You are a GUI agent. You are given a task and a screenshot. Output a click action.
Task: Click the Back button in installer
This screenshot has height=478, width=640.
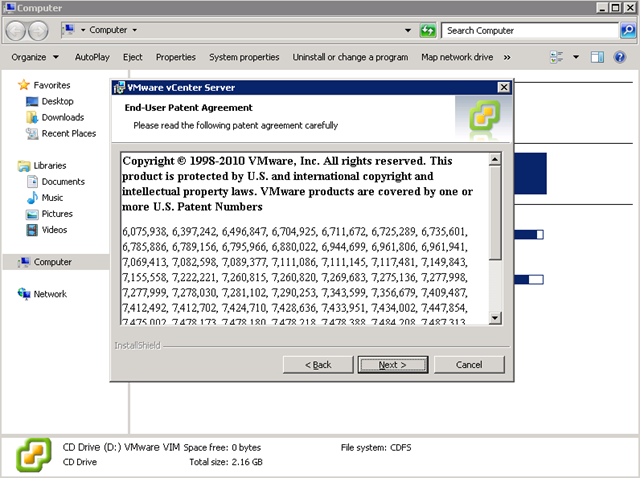tap(318, 365)
